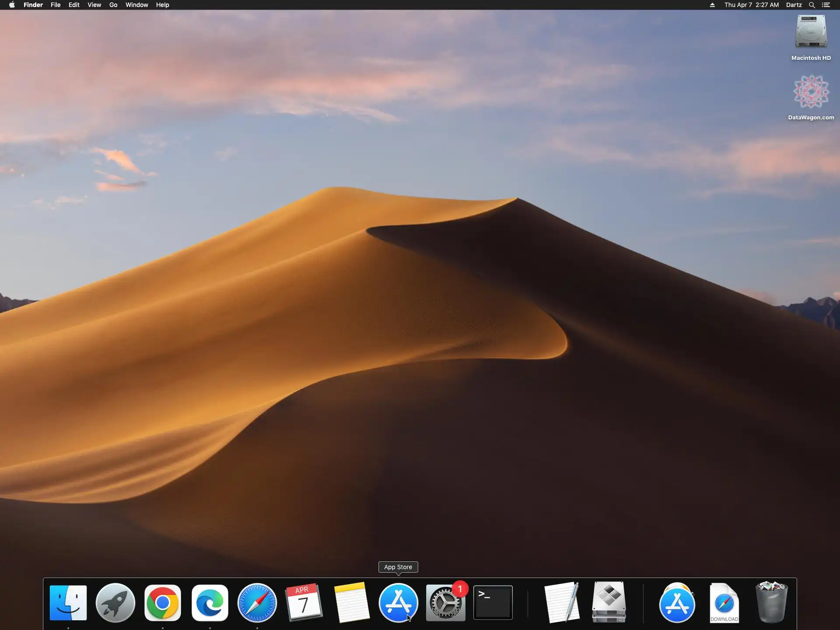Viewport: 840px width, 630px height.
Task: Open Finder from the dock
Action: tap(68, 603)
